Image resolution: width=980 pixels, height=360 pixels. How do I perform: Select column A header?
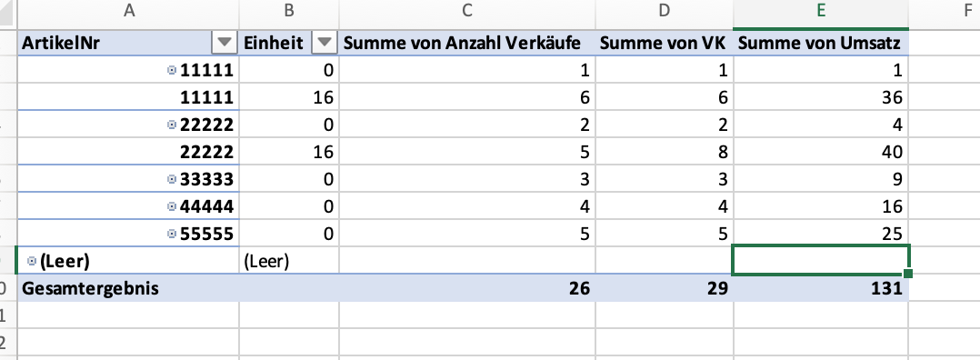click(129, 10)
